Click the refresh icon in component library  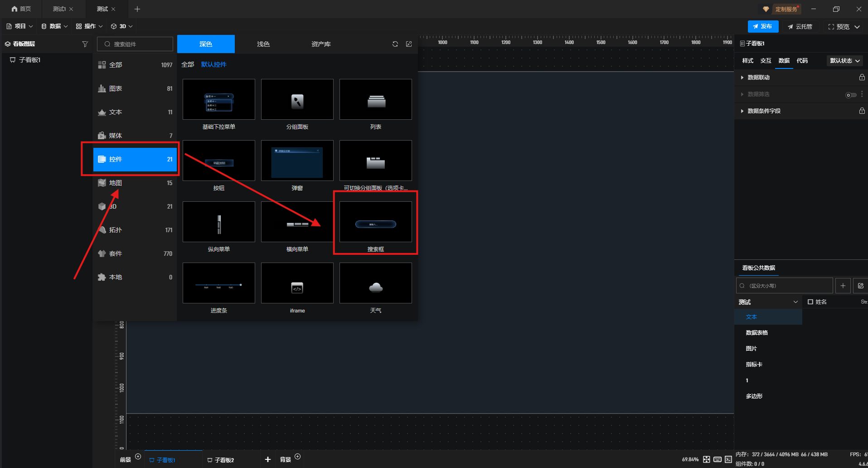395,44
